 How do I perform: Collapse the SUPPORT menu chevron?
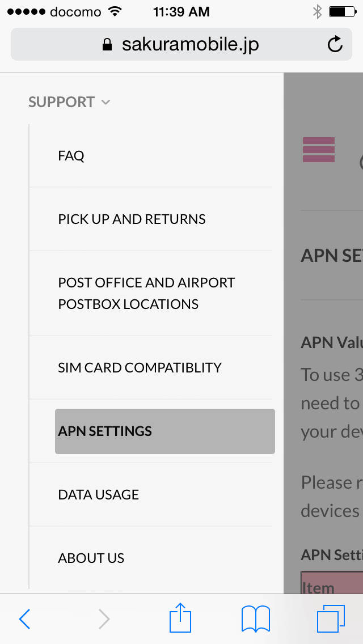point(105,102)
